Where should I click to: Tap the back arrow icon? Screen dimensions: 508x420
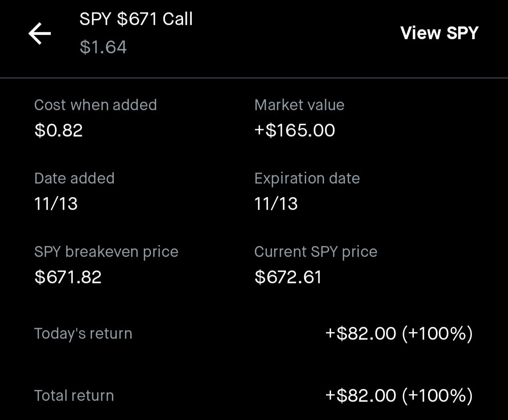click(x=40, y=34)
